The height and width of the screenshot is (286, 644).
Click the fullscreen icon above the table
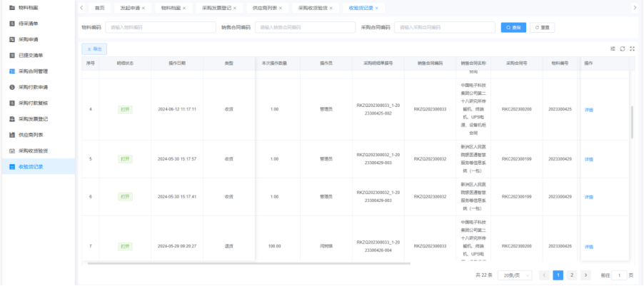click(631, 48)
